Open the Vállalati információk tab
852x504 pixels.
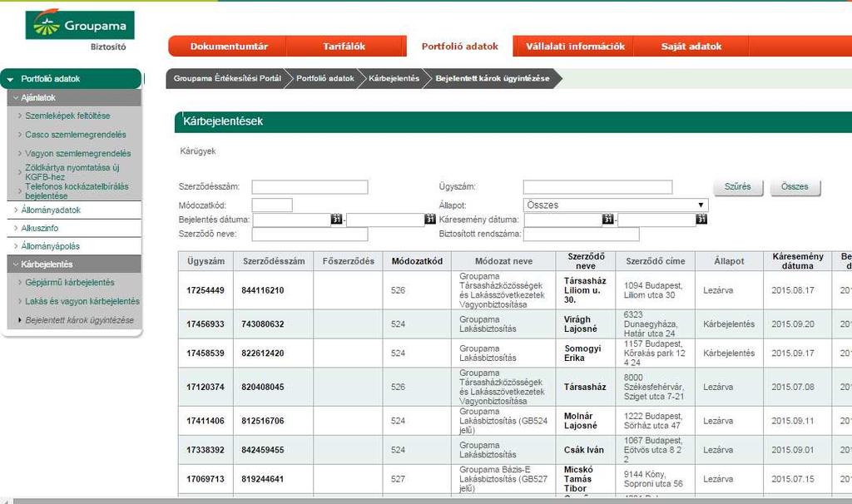click(x=575, y=47)
